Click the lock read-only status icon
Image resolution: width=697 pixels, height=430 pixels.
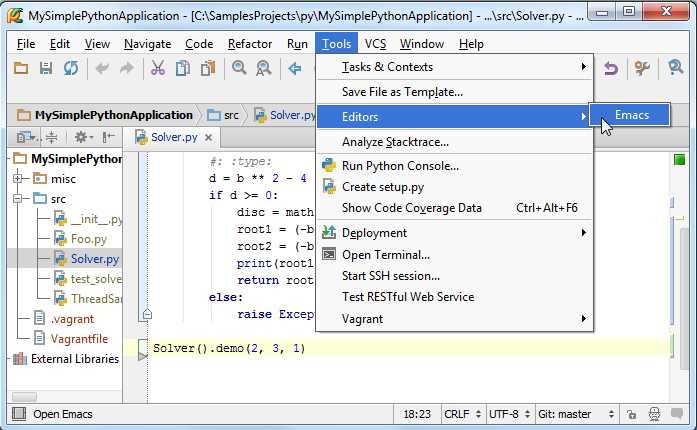(x=631, y=414)
